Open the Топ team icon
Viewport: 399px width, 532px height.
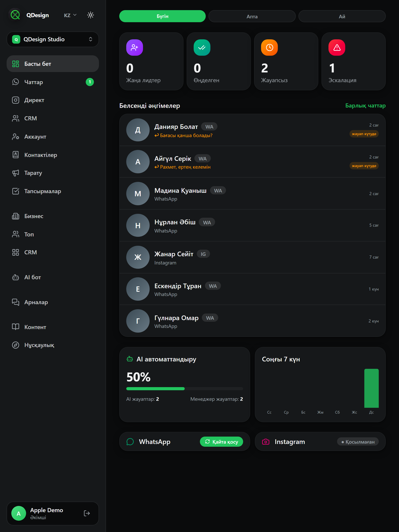point(16,234)
